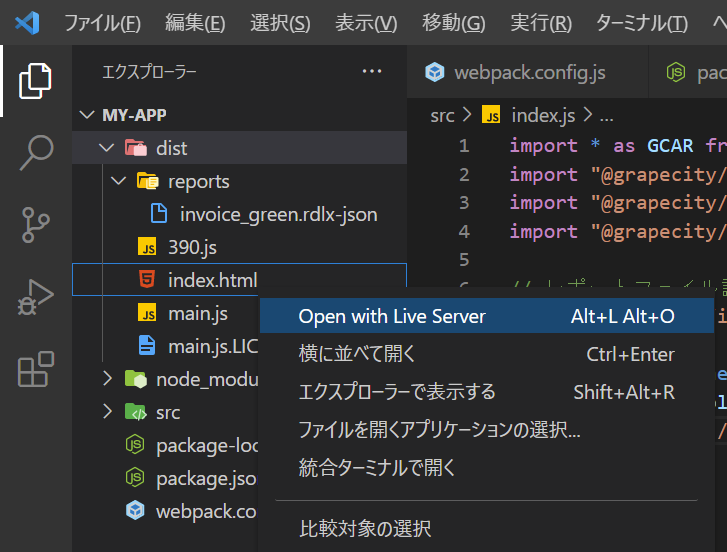Viewport: 727px width, 552px height.
Task: Open the Explorer view in activity bar
Action: click(35, 81)
